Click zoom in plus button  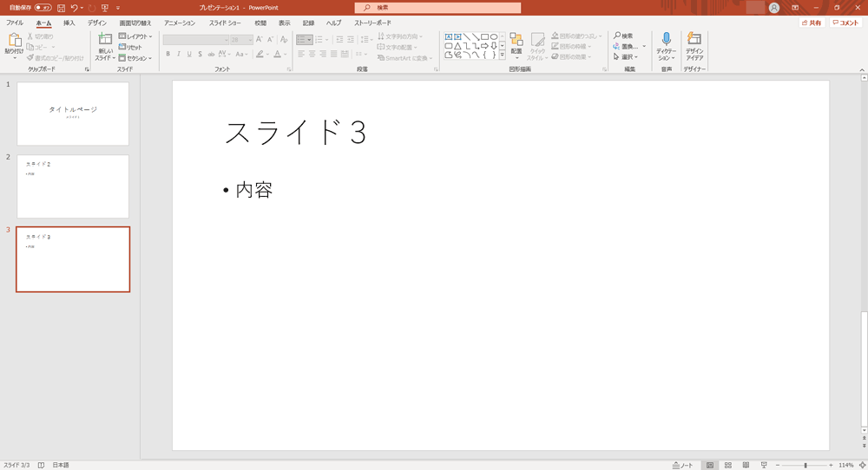tap(831, 465)
